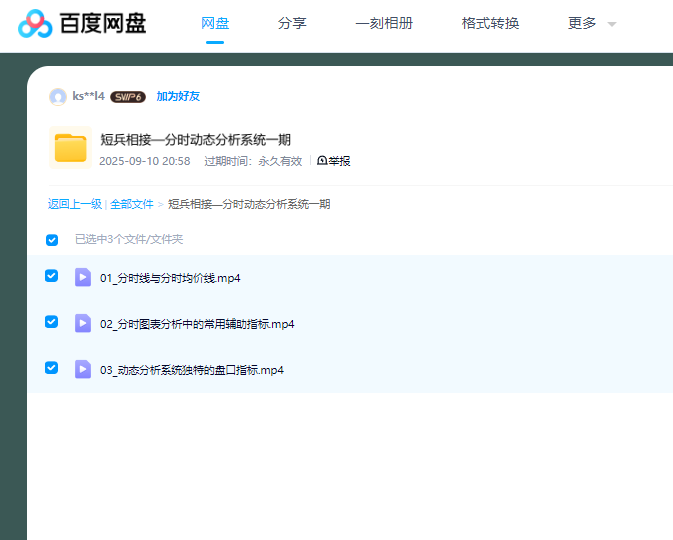Screen dimensions: 673x540
Task: Click the Baidu Netdisk cloud logo
Action: coord(34,23)
